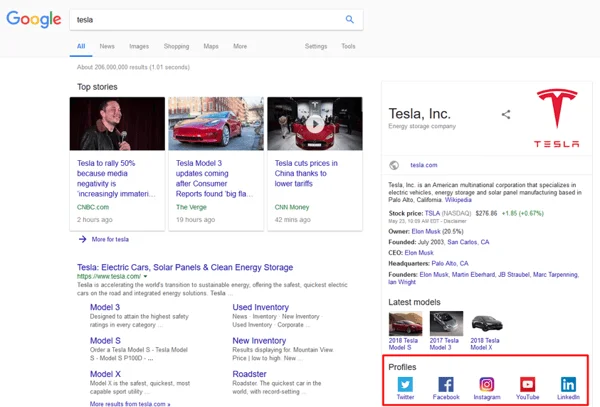The width and height of the screenshot is (600, 407).
Task: Click the blue search magnifier icon
Action: click(x=349, y=19)
